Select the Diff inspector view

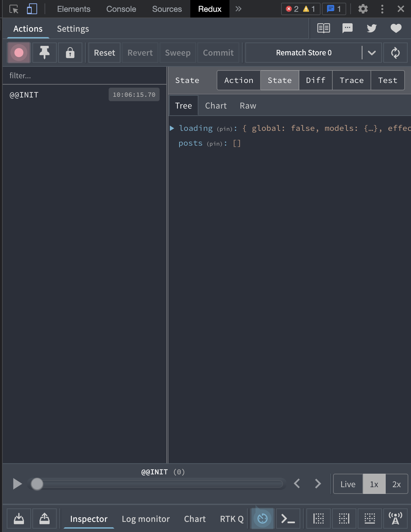click(316, 80)
